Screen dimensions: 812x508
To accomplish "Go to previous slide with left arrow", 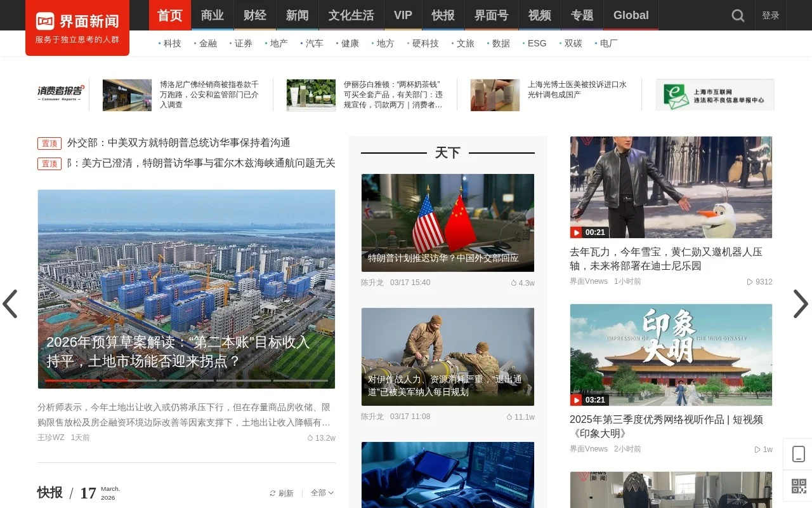I will tap(10, 304).
